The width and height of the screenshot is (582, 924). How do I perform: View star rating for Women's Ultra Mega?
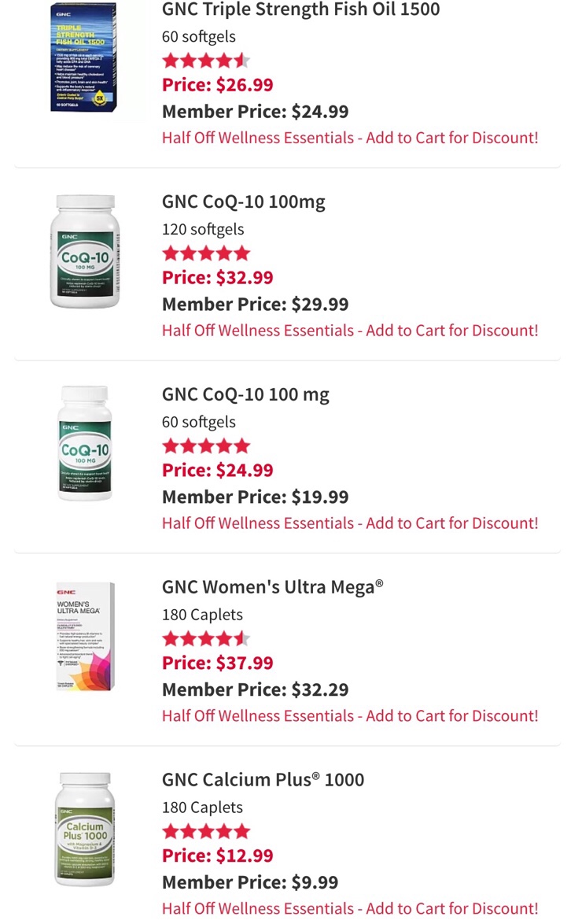tap(206, 638)
